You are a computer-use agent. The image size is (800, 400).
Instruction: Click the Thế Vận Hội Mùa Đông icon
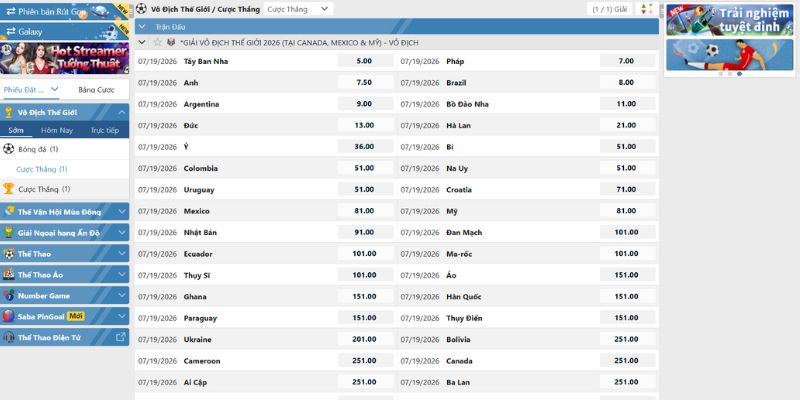[x=9, y=211]
